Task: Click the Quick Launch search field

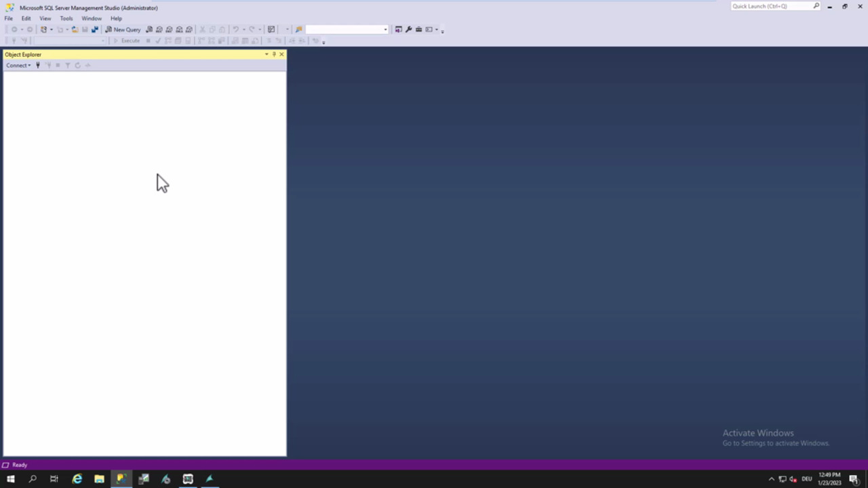Action: coord(772,6)
